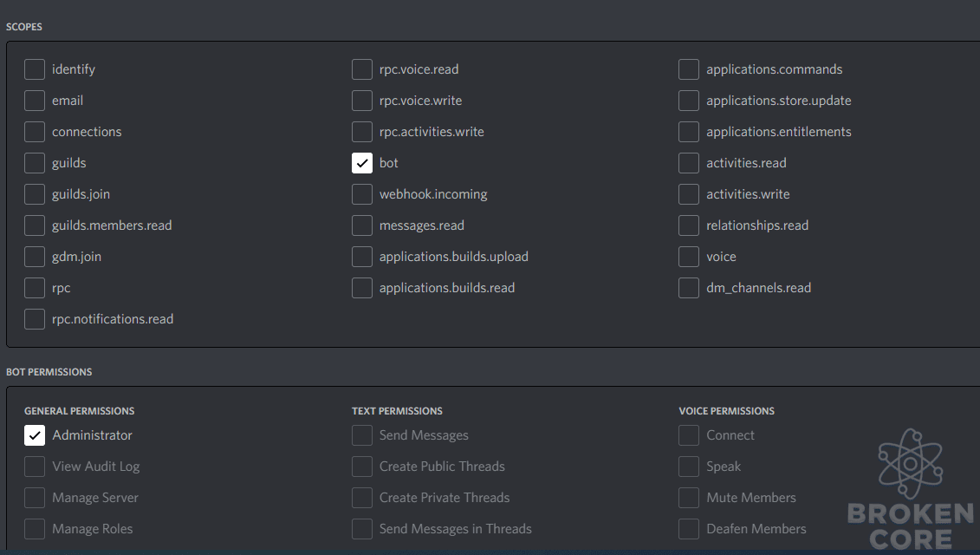Viewport: 980px width, 555px height.
Task: Click the BOT PERMISSIONS heading
Action: [x=49, y=372]
